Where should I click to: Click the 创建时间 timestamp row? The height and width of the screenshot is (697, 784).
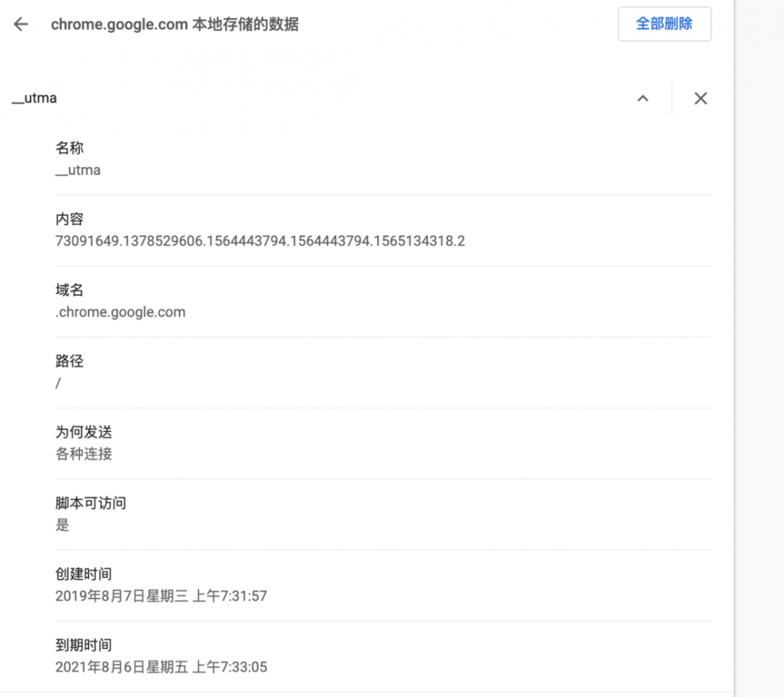pyautogui.click(x=161, y=596)
